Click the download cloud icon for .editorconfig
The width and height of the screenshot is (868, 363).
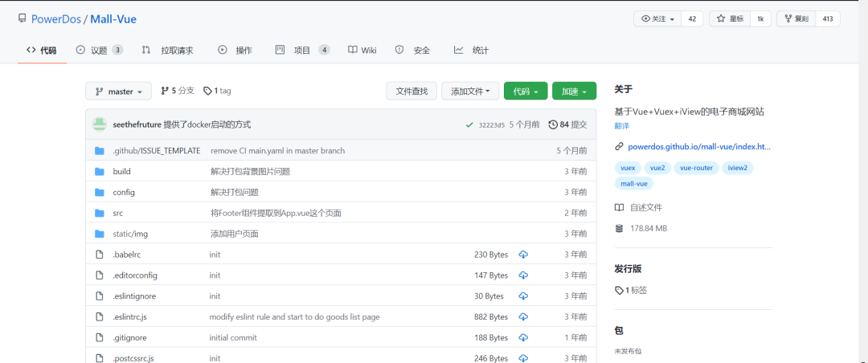523,275
